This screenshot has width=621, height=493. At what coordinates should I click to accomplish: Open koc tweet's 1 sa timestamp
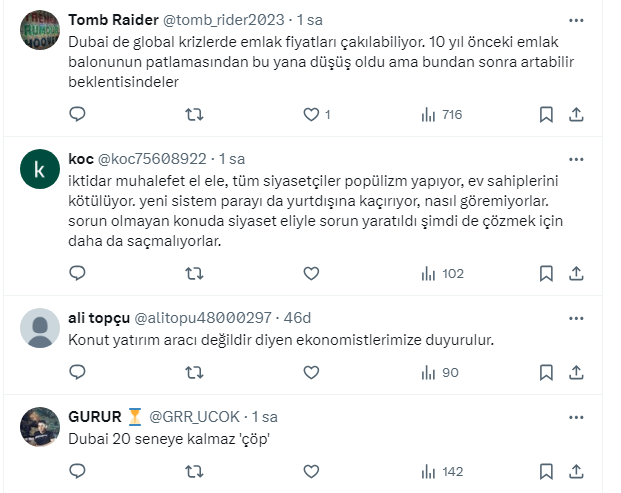(x=232, y=159)
